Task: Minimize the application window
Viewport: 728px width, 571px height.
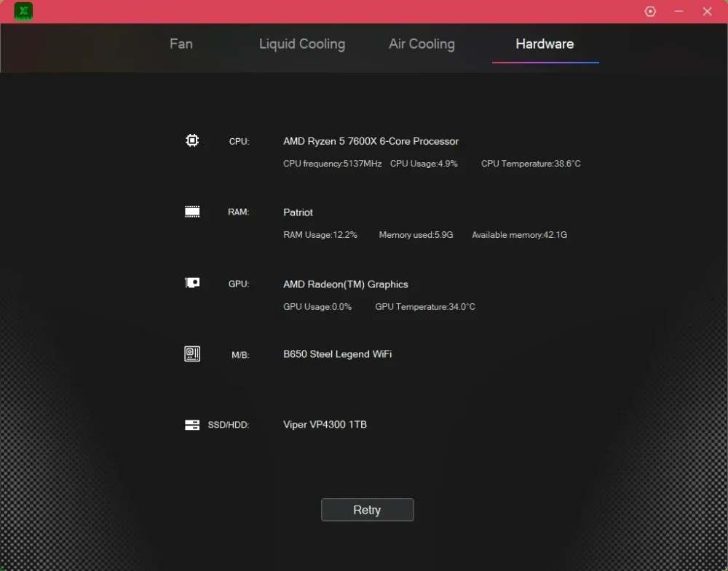Action: click(x=678, y=11)
